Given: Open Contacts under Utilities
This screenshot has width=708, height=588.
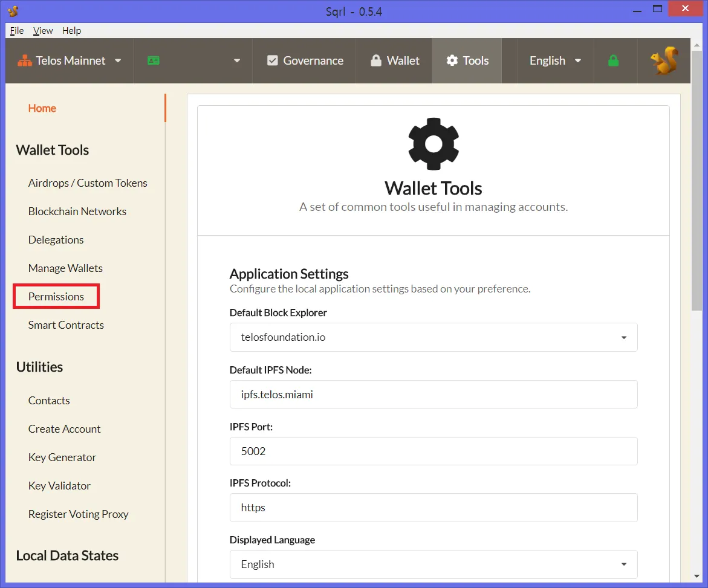Looking at the screenshot, I should pyautogui.click(x=49, y=400).
